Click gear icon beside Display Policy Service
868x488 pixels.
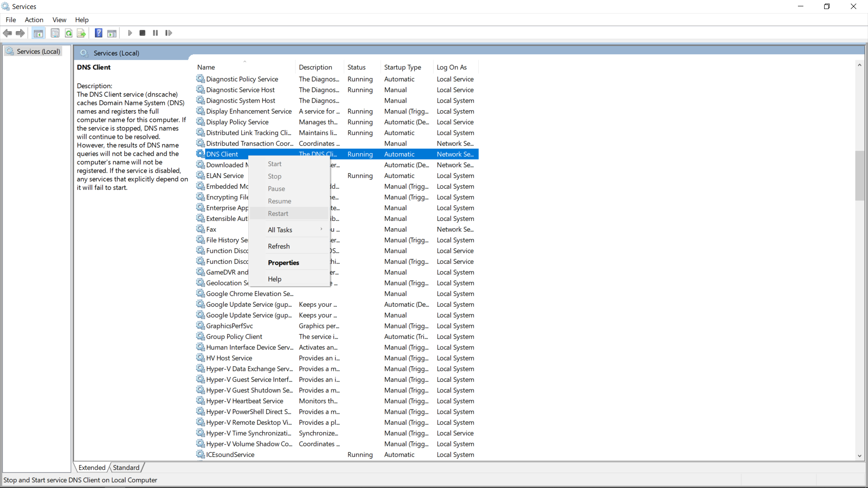(200, 122)
